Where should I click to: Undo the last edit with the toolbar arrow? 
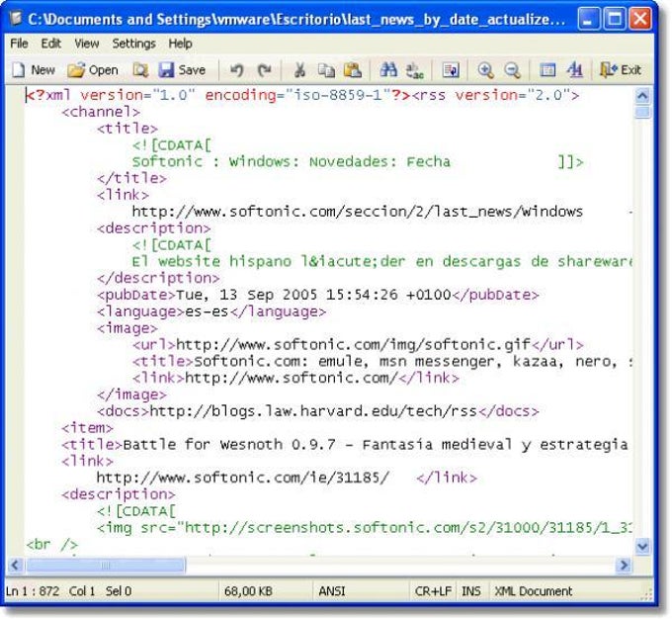237,69
